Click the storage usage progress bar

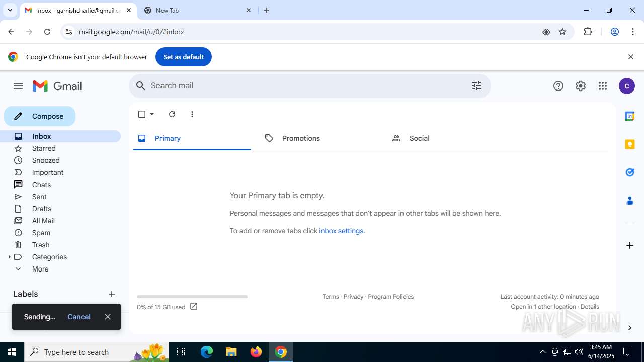[192, 297]
